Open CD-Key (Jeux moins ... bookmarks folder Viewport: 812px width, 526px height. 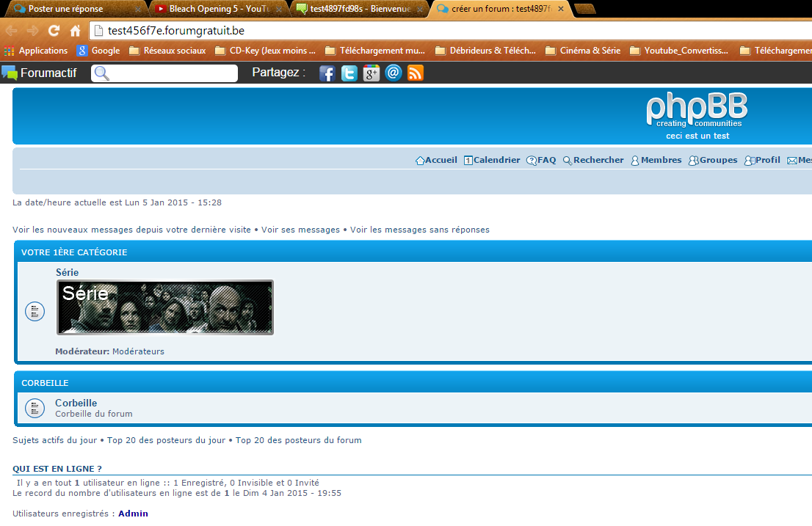pyautogui.click(x=265, y=51)
